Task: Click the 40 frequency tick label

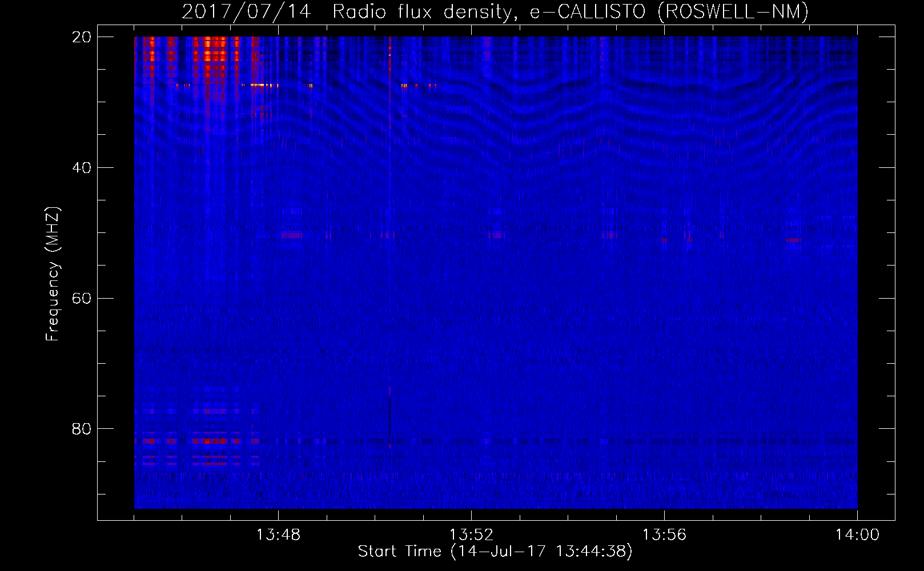Action: pos(82,168)
